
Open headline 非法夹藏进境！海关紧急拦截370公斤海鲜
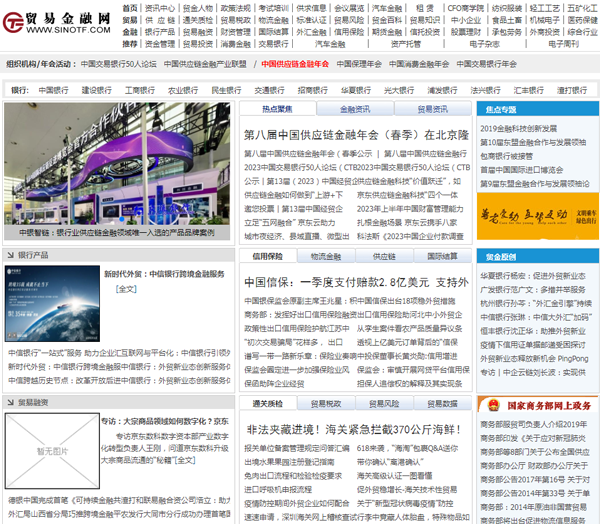tap(354, 429)
